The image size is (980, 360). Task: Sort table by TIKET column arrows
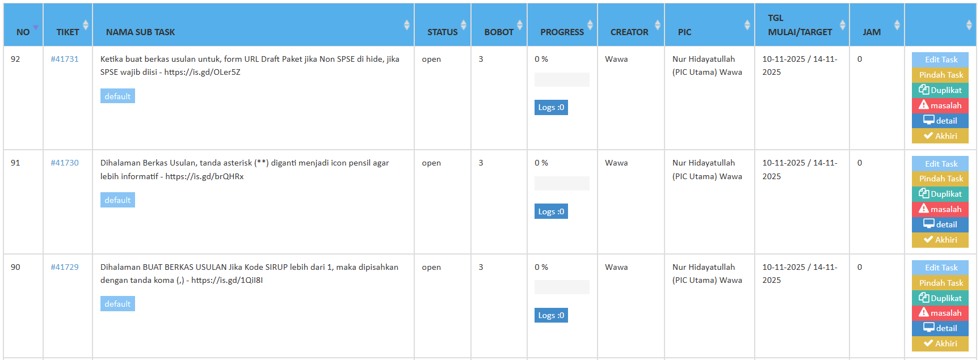[x=86, y=25]
